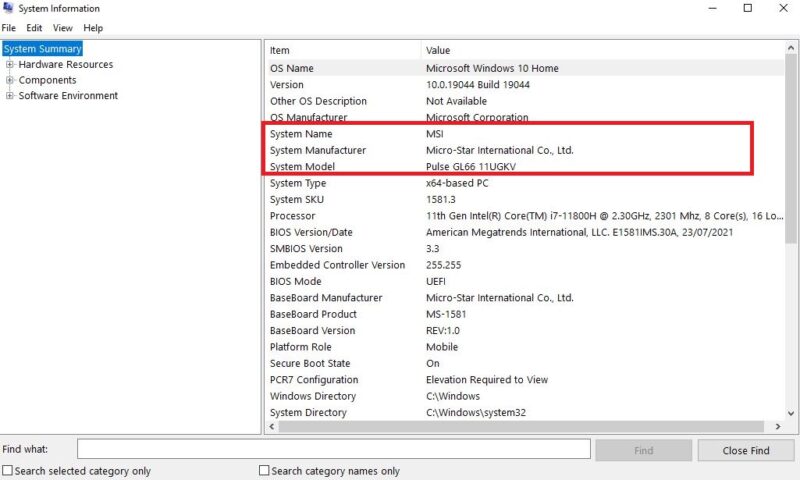The width and height of the screenshot is (800, 480).
Task: Select the System Directory row
Action: point(526,412)
